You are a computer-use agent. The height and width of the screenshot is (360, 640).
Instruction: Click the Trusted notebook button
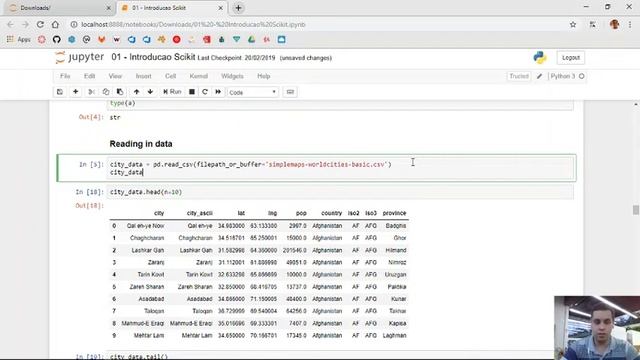tap(519, 76)
